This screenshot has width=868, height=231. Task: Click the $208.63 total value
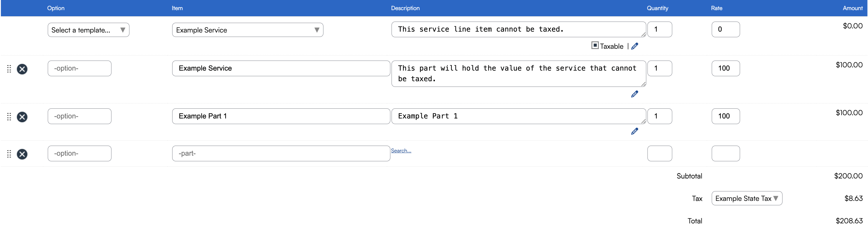point(849,221)
